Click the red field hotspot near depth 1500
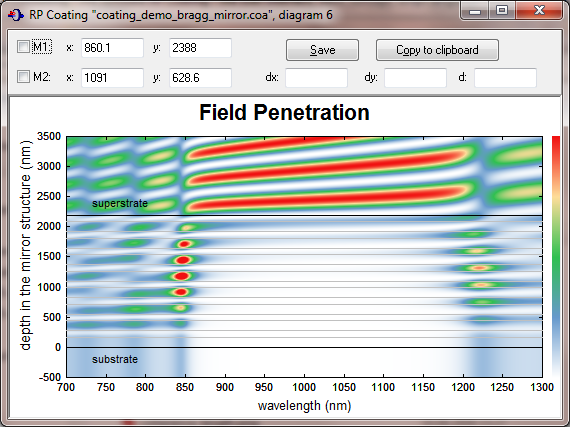This screenshot has height=427, width=570. click(x=183, y=260)
